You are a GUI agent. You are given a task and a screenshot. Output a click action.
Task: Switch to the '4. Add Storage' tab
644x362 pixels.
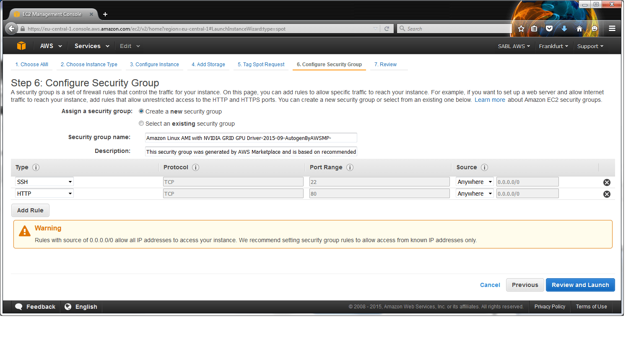208,64
